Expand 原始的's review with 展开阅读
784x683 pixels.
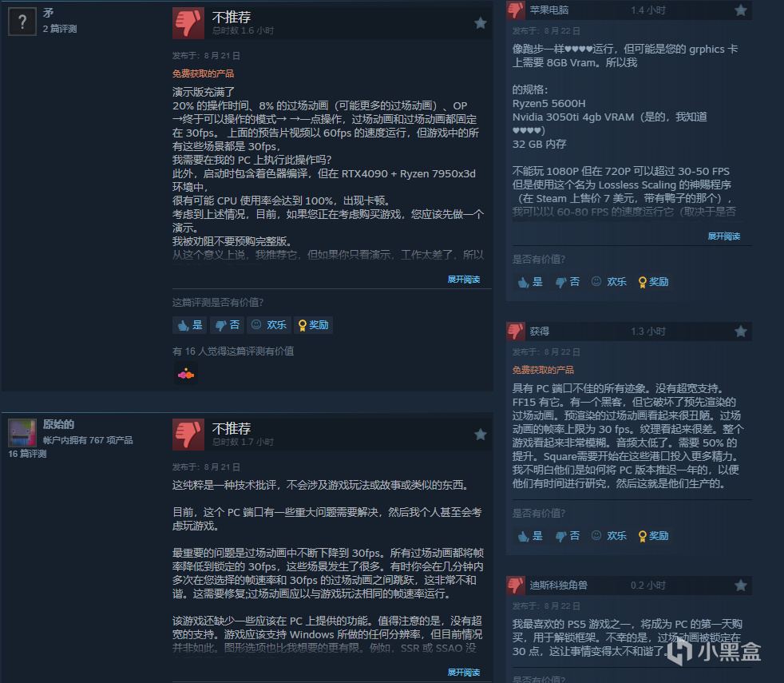[x=464, y=672]
